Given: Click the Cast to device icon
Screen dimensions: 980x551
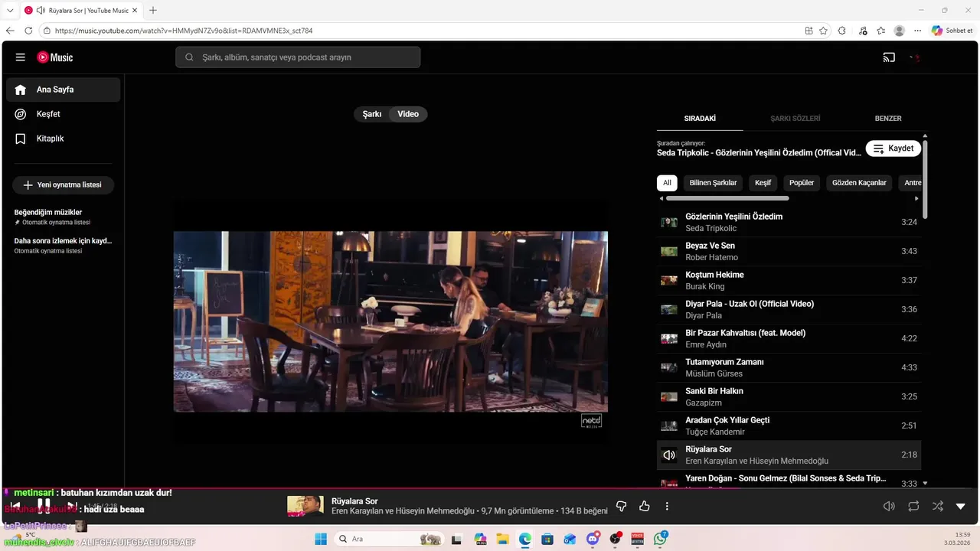Looking at the screenshot, I should coord(889,57).
